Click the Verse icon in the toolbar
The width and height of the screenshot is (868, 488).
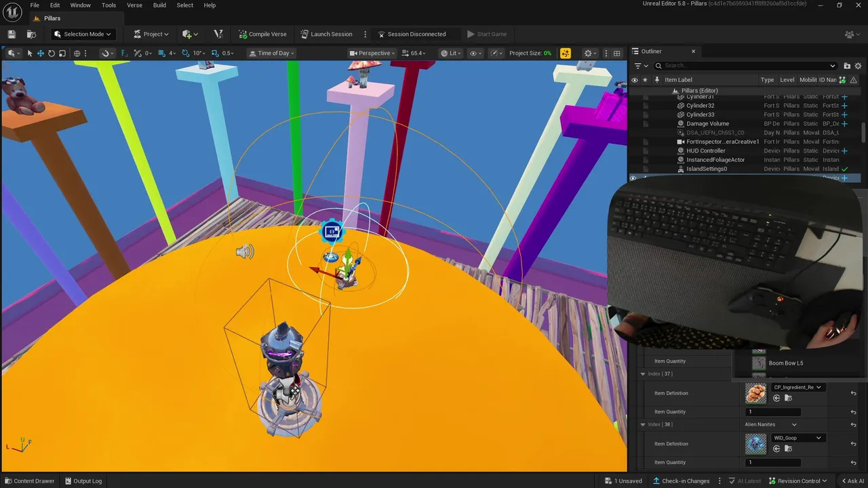(218, 34)
